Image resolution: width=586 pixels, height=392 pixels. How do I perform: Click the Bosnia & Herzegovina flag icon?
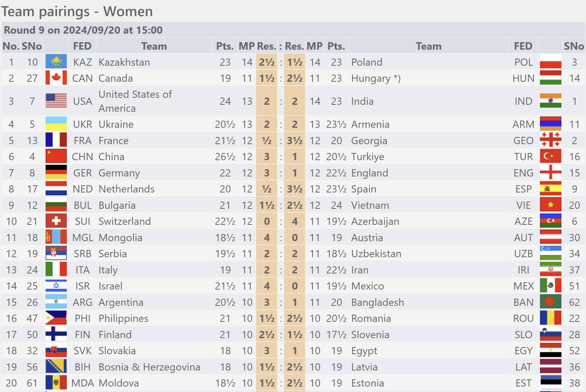point(56,367)
